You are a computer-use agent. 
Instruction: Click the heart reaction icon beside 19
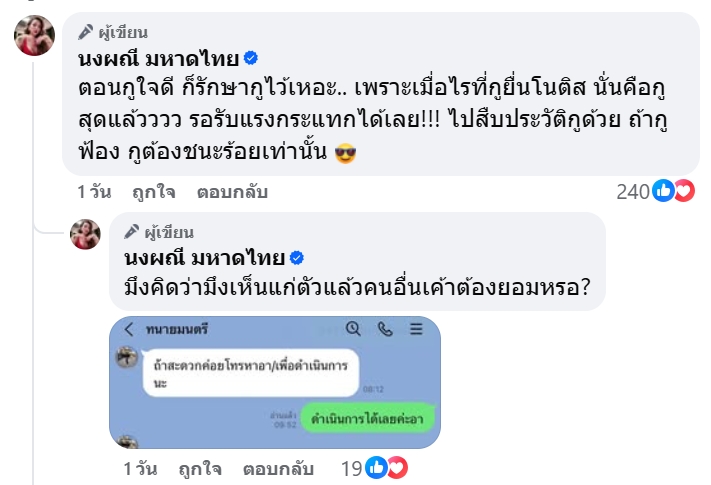click(x=397, y=467)
